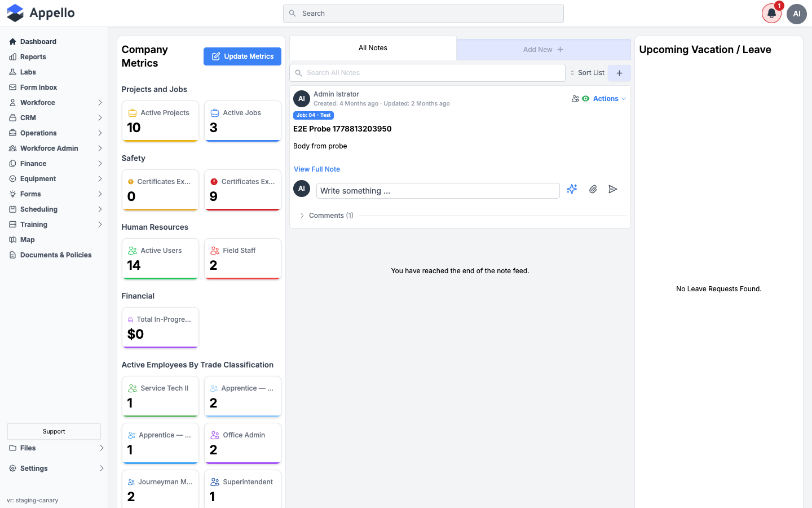The width and height of the screenshot is (812, 508).
Task: Expand the Comments (1) section
Action: click(326, 216)
